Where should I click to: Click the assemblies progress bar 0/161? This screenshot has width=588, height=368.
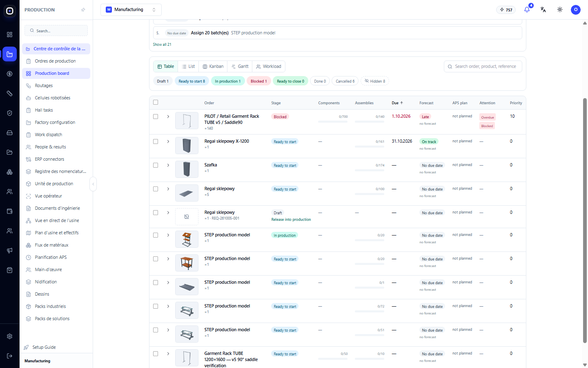[x=370, y=146]
